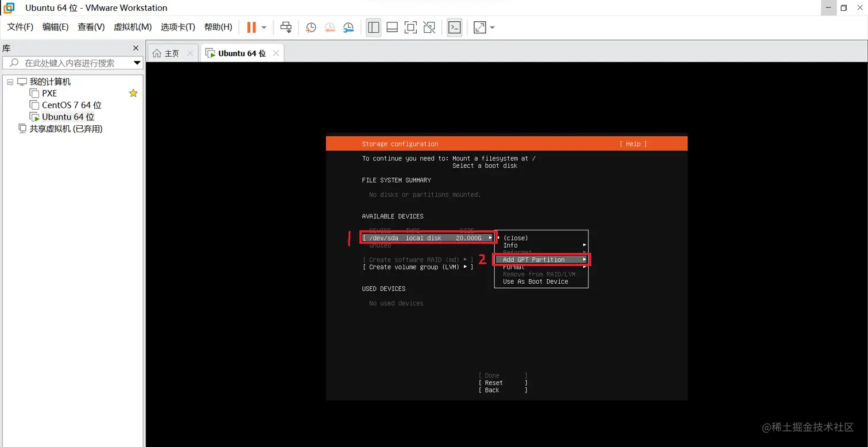Open Create volume group (LVM)
868x447 pixels.
418,267
